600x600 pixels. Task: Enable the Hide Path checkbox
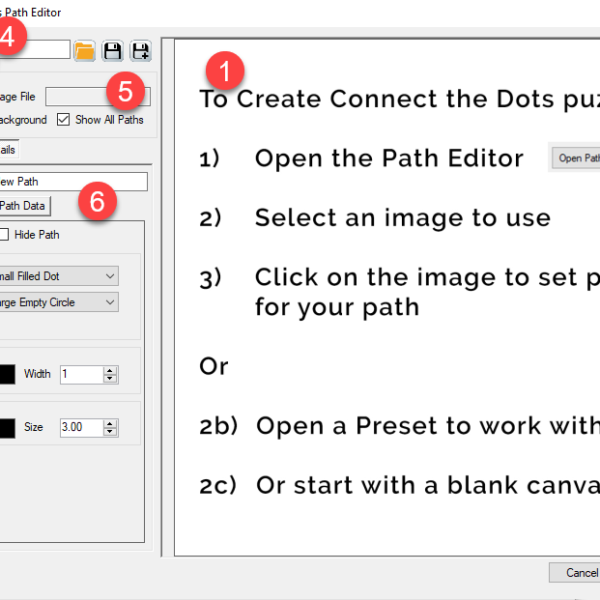coord(4,235)
